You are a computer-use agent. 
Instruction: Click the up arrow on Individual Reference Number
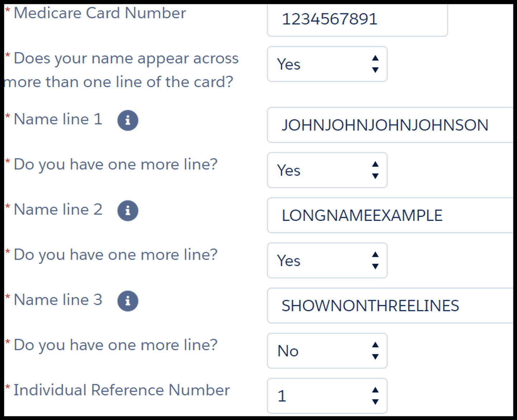click(x=375, y=391)
